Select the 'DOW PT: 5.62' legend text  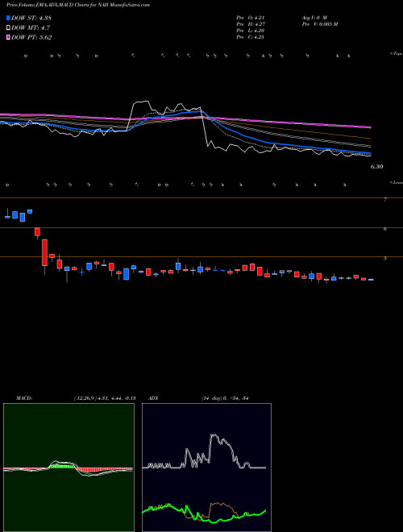[31, 38]
